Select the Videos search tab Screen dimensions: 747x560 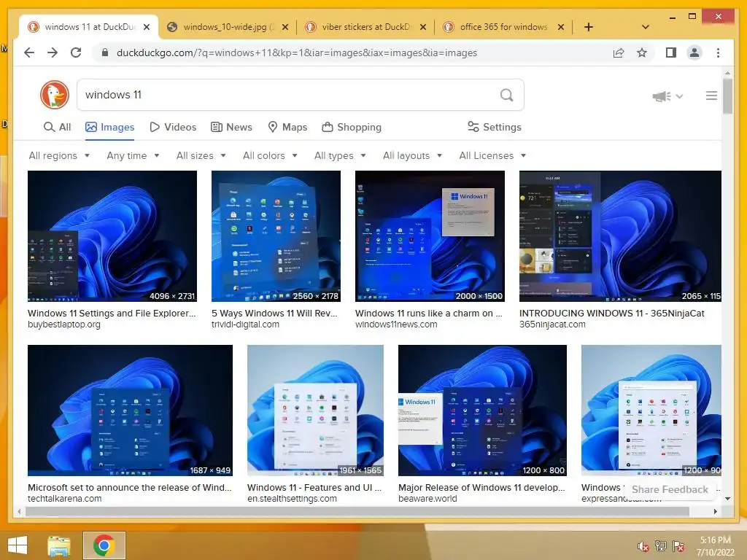click(x=173, y=127)
